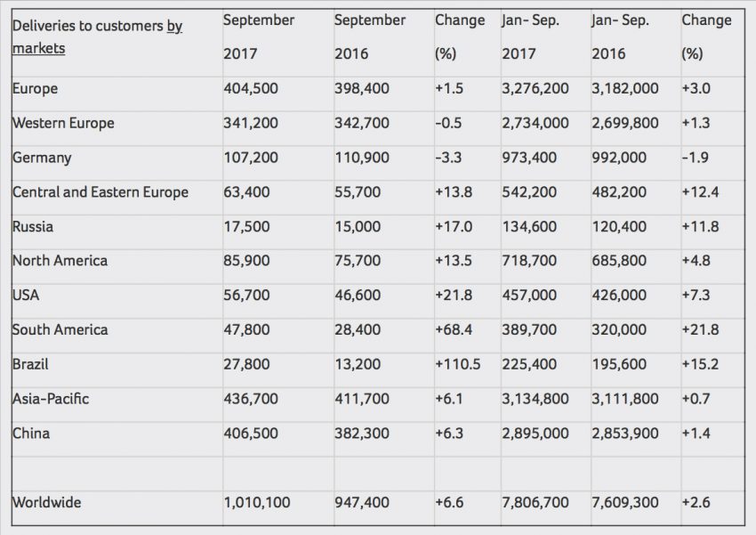Select the Jan-Sep. 2017 column header
Screen dimensions: 756x535
click(x=531, y=37)
